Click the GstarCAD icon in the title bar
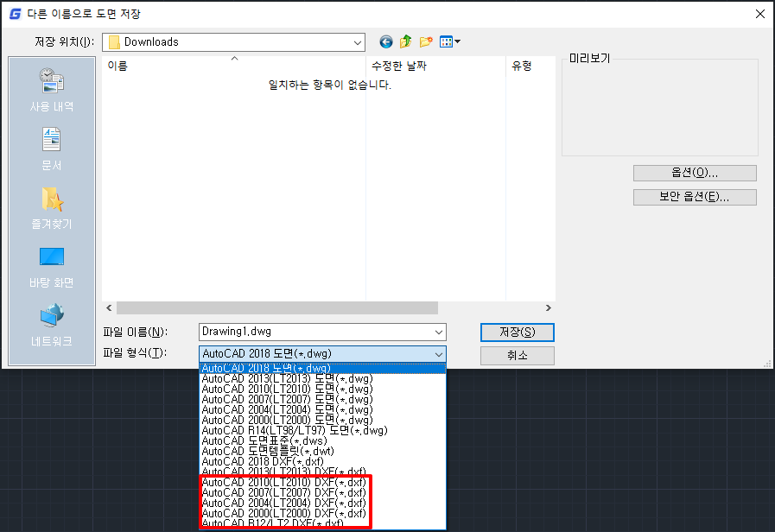775x532 pixels. (16, 14)
